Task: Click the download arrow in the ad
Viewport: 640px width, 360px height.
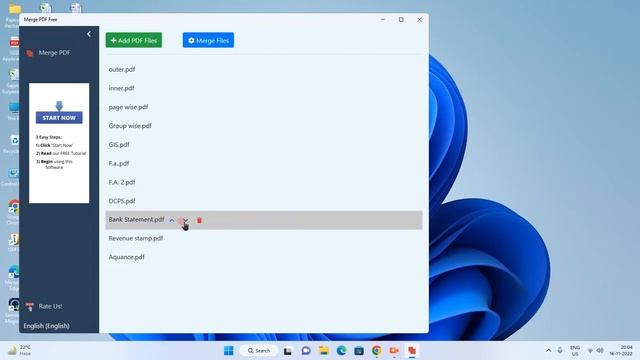Action: tap(59, 106)
